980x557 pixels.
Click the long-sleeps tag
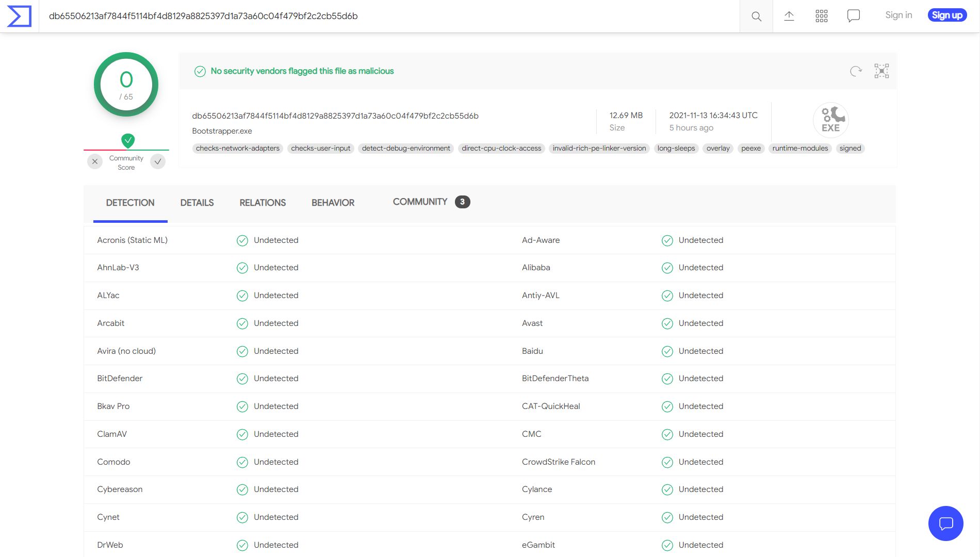[676, 148]
